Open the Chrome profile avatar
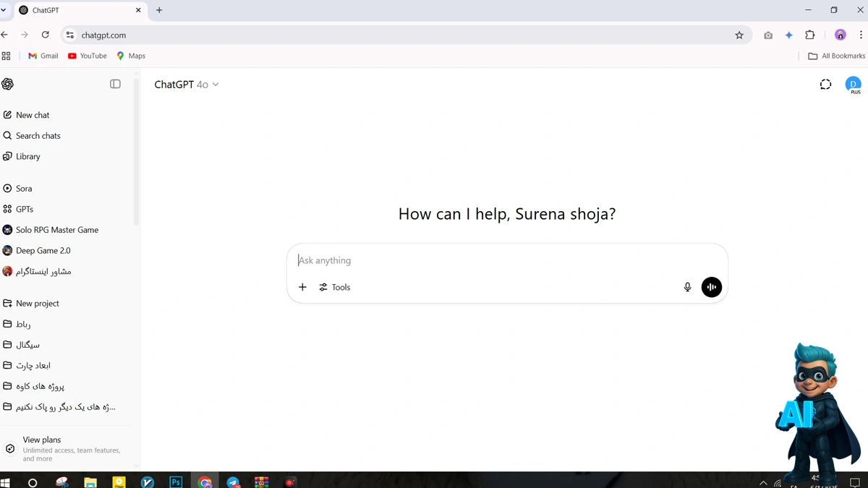The height and width of the screenshot is (488, 868). click(841, 35)
